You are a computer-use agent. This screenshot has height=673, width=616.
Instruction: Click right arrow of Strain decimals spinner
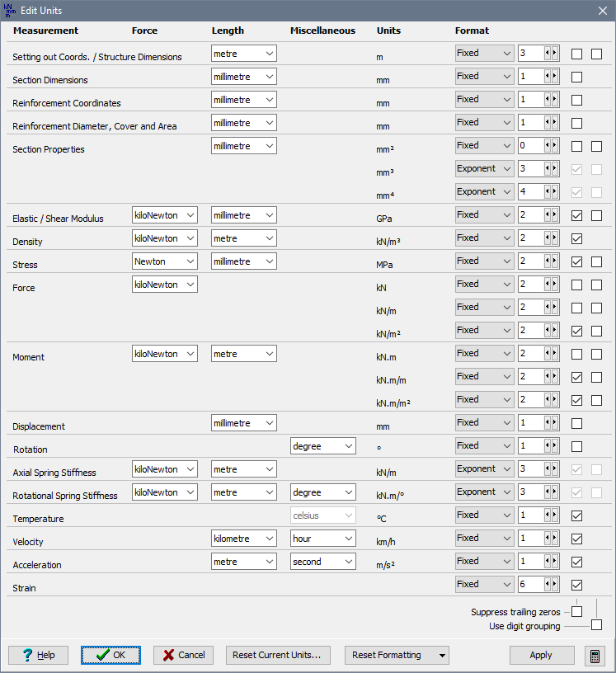[555, 585]
